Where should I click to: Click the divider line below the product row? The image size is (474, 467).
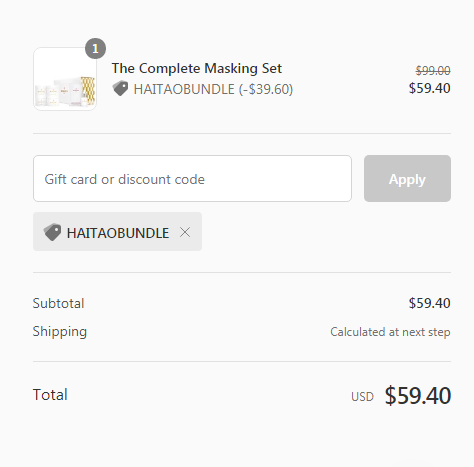tap(242, 133)
